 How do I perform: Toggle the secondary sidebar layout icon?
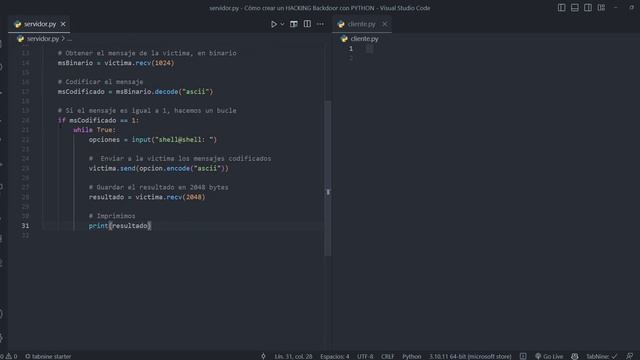(588, 8)
